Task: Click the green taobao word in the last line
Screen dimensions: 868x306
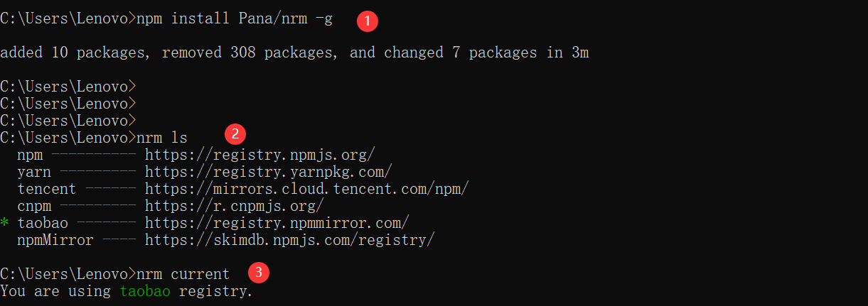Action: (145, 291)
